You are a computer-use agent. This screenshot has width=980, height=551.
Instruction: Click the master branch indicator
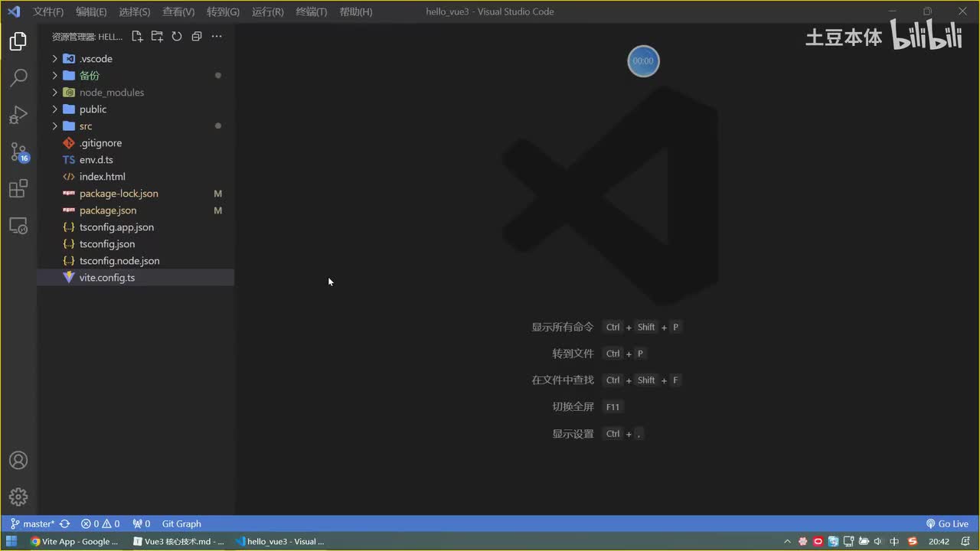[33, 523]
